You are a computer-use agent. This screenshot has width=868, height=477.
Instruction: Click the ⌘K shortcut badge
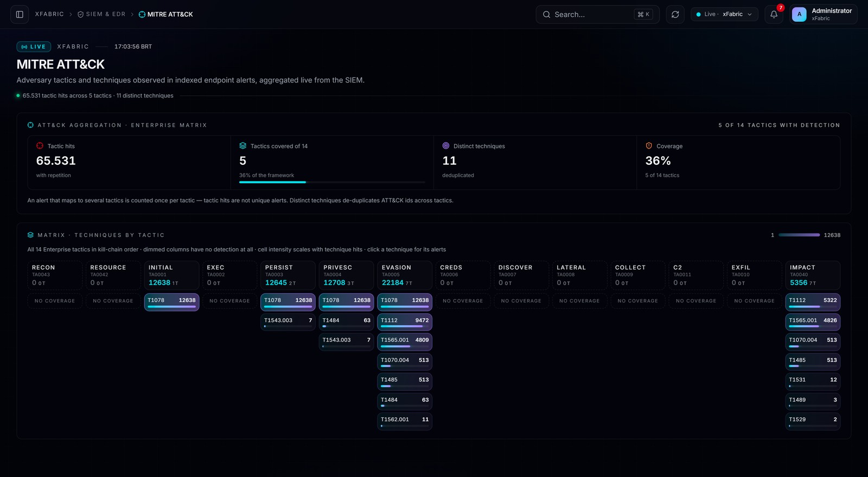click(643, 15)
